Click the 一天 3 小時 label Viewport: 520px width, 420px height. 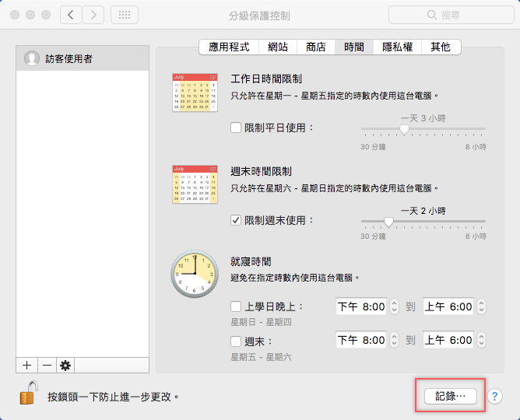[423, 118]
